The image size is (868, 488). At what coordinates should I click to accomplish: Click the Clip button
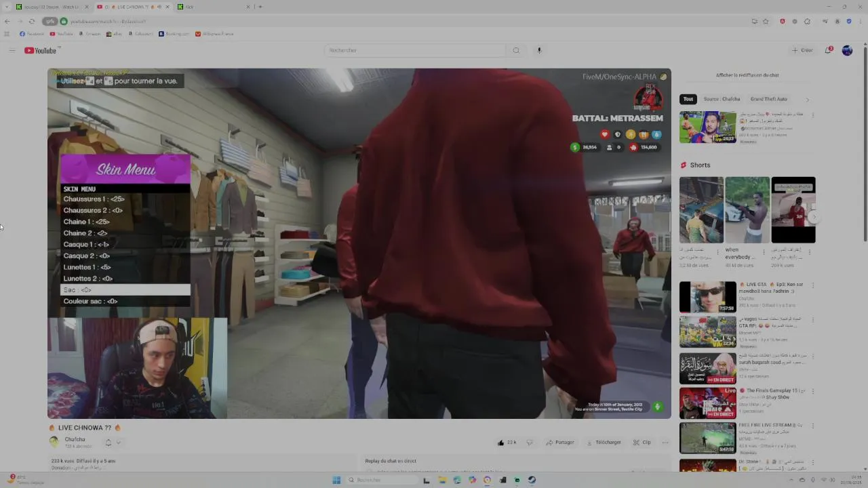642,443
